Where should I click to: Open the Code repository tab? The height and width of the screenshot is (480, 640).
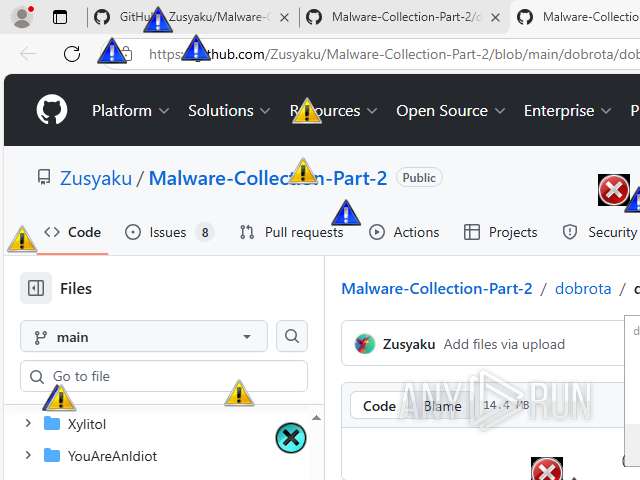[x=73, y=232]
